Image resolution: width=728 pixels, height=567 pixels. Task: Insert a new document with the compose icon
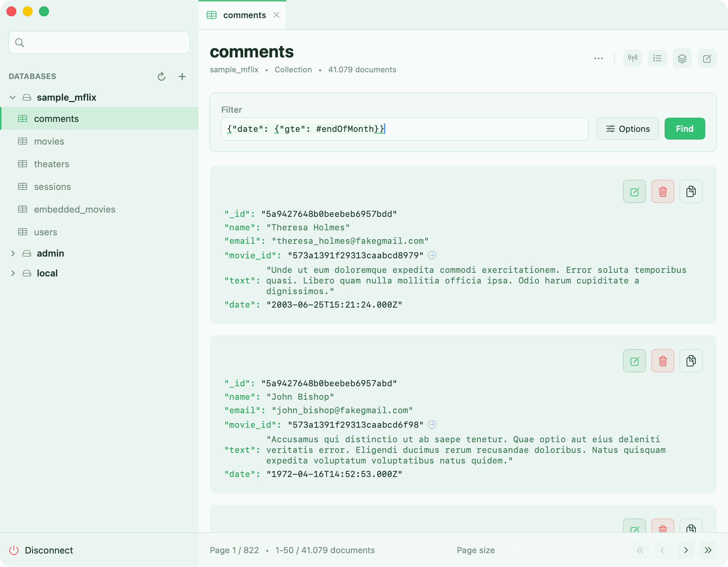707,58
